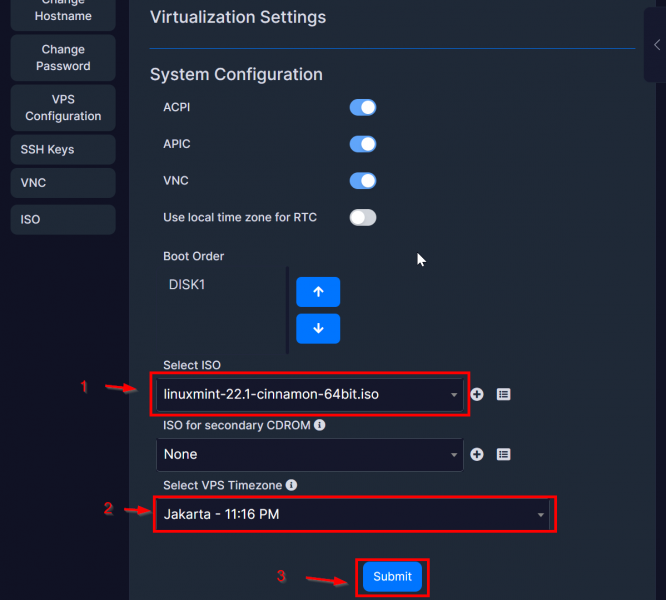Open the ISO list icon beside Select ISO

pyautogui.click(x=503, y=394)
